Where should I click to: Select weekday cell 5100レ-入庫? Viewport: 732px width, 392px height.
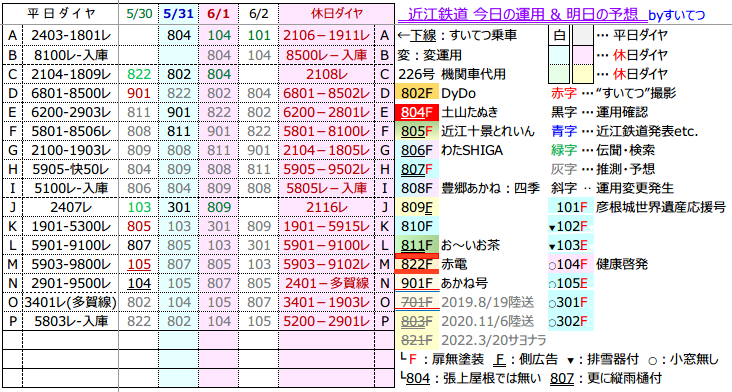70,189
